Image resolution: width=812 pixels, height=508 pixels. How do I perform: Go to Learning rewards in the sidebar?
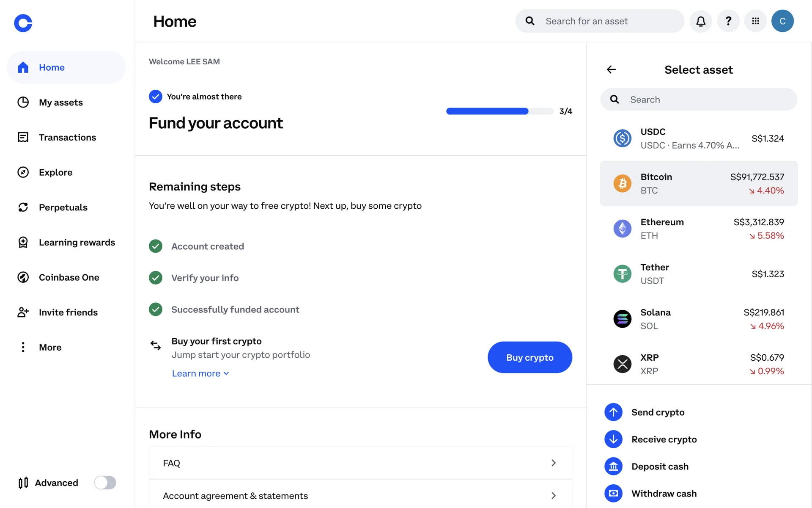coord(77,243)
